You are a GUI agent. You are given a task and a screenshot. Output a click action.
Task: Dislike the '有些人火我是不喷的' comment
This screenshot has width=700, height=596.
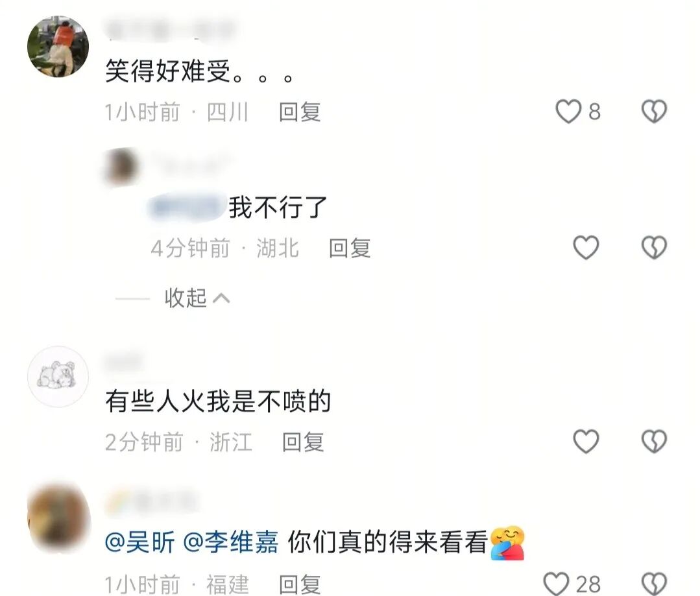pos(654,441)
